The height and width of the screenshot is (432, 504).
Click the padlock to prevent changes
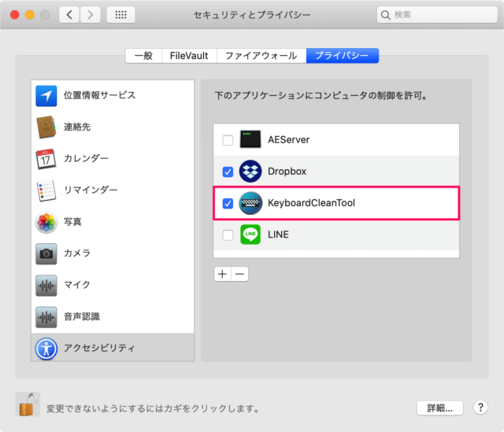pyautogui.click(x=28, y=404)
